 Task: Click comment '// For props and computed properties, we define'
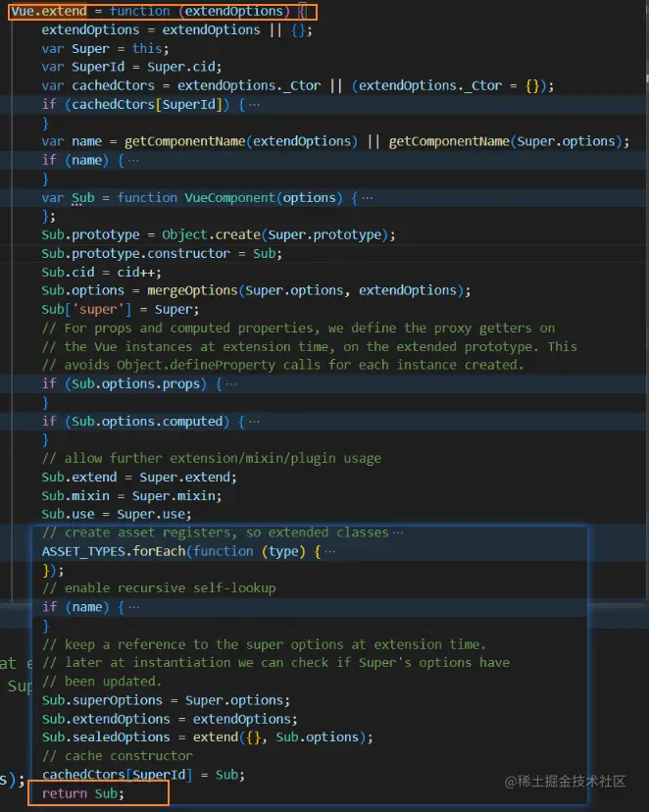(298, 329)
